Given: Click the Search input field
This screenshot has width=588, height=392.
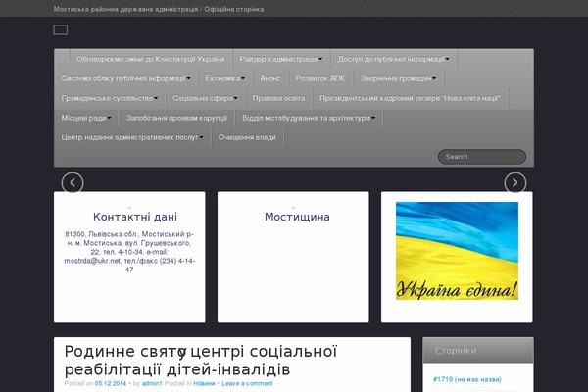Looking at the screenshot, I should click(x=482, y=157).
